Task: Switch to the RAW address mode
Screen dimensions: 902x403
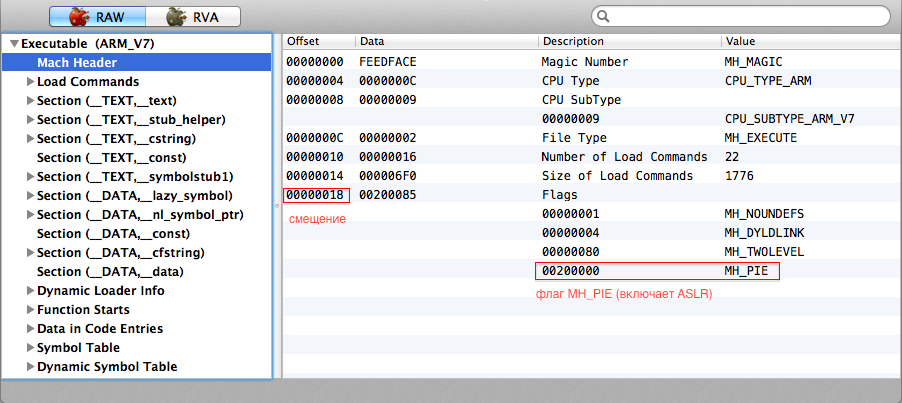Action: pyautogui.click(x=97, y=17)
